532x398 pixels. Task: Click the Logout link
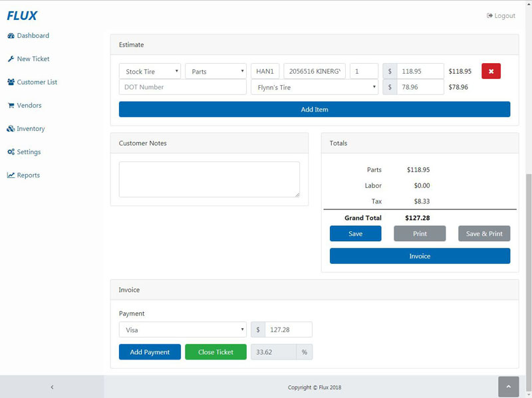pos(501,16)
